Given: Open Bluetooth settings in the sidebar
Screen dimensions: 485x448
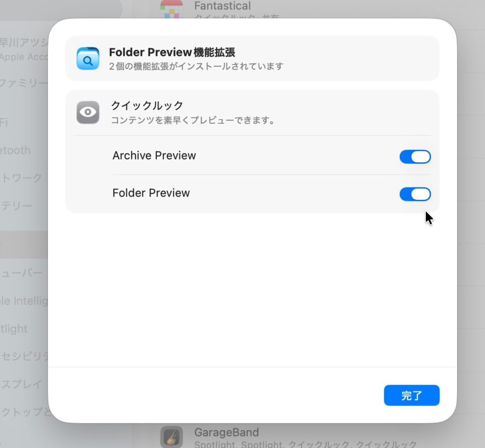Looking at the screenshot, I should point(16,150).
